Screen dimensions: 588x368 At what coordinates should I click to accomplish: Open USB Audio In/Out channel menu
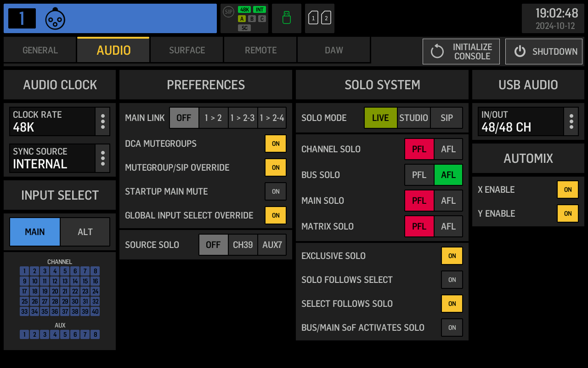[x=571, y=121]
